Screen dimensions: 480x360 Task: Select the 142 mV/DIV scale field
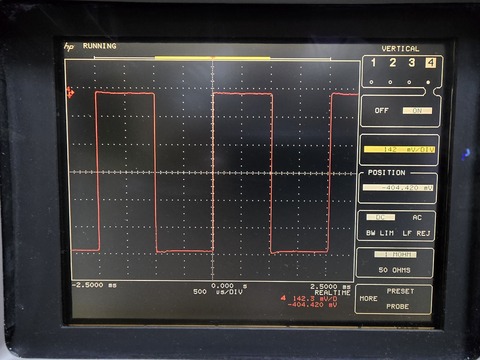coord(399,150)
